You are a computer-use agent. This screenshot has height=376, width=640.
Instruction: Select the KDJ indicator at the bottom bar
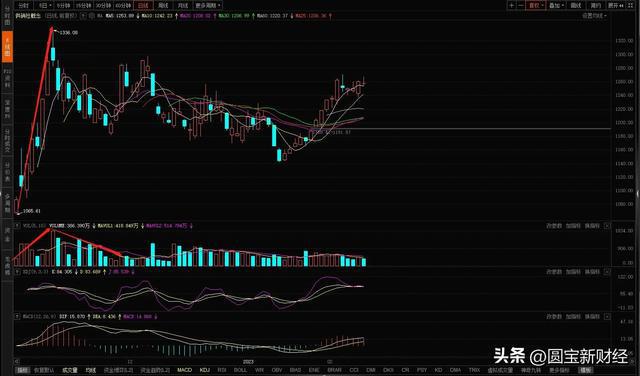click(205, 370)
